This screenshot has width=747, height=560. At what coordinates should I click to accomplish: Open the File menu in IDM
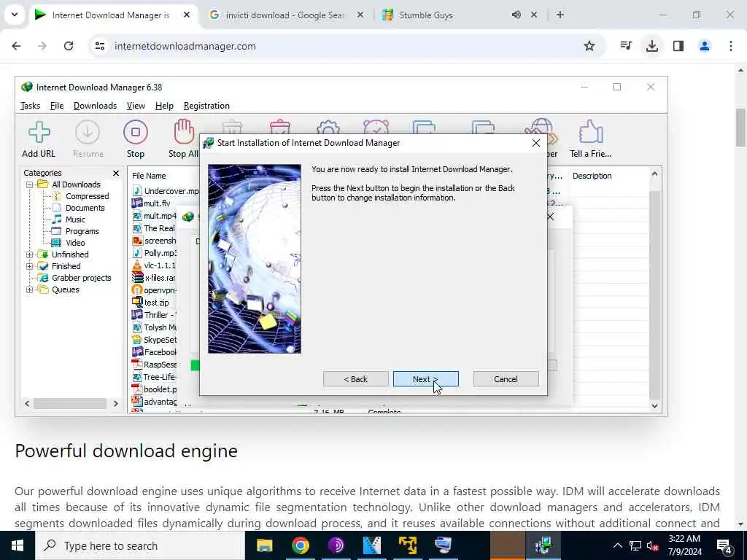(57, 106)
